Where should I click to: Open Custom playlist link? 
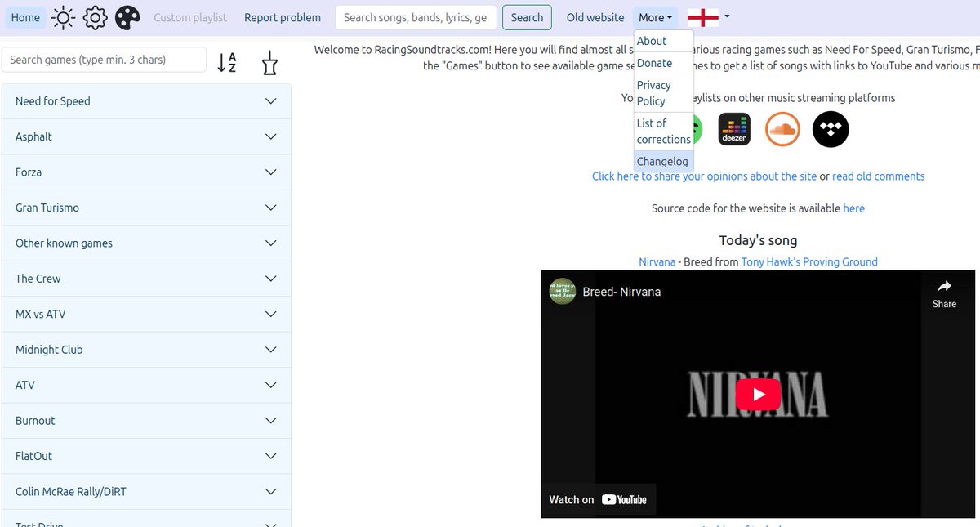pyautogui.click(x=190, y=17)
